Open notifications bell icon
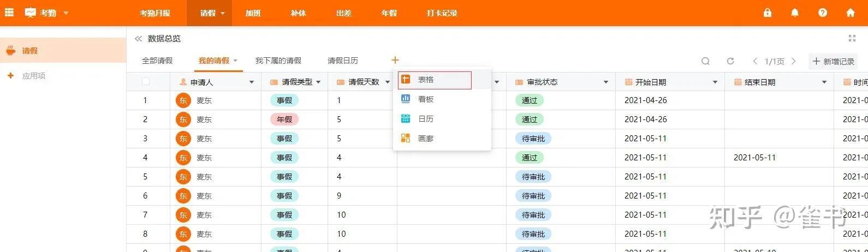The width and height of the screenshot is (868, 252). [795, 13]
